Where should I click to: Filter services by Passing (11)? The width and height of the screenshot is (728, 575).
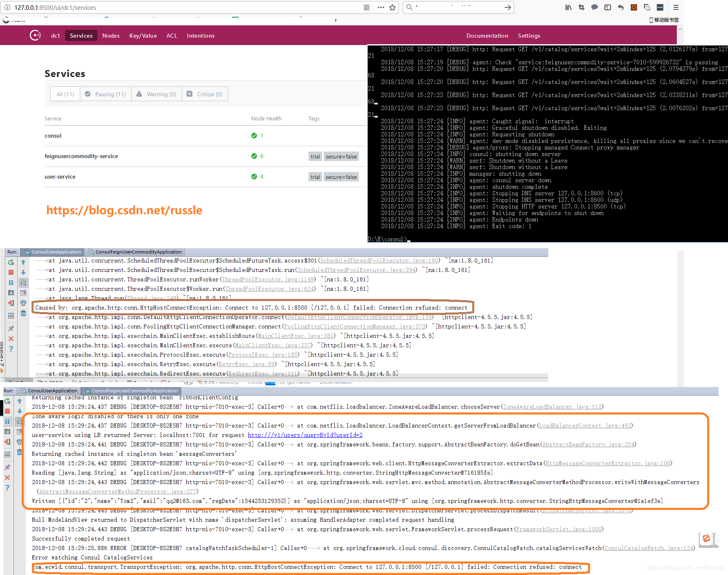point(106,94)
